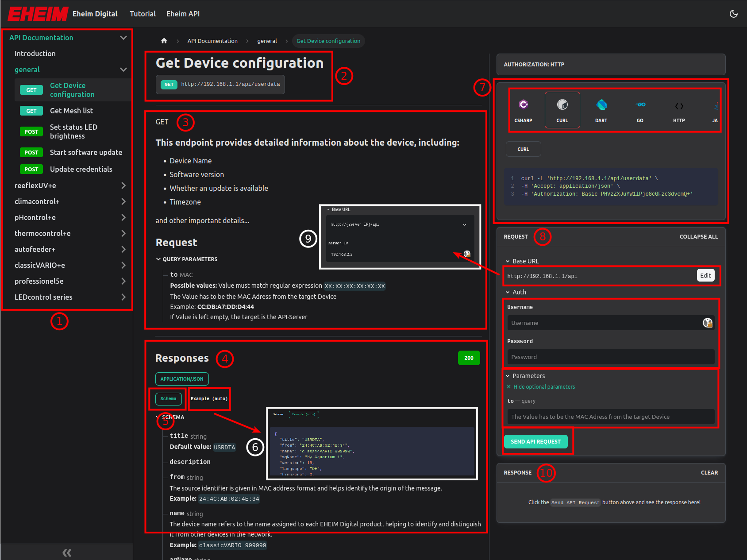
Task: Select the CURL variant tab below languages
Action: pyautogui.click(x=523, y=149)
